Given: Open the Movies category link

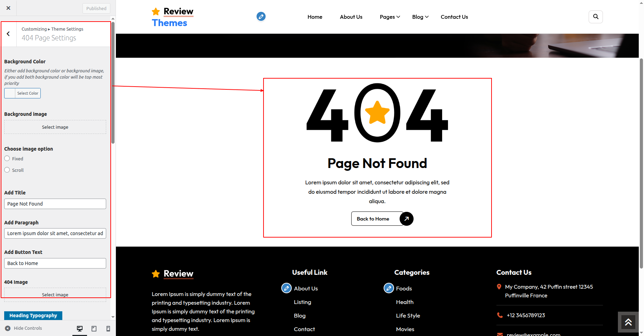Looking at the screenshot, I should pos(405,329).
